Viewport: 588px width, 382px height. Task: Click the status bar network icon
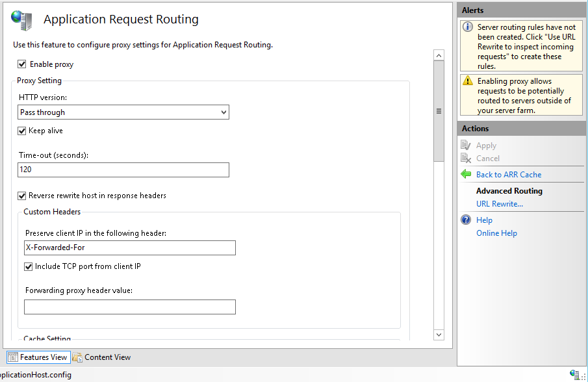pos(574,374)
